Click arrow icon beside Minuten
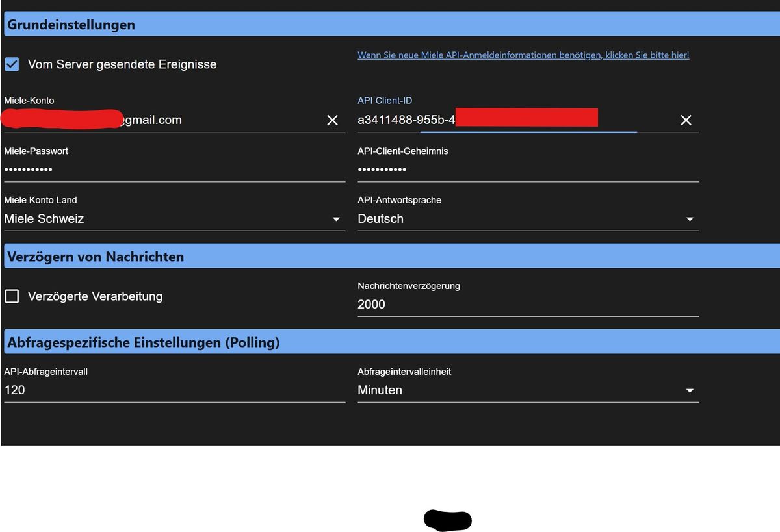Viewport: 780px width, 532px height. [x=690, y=391]
